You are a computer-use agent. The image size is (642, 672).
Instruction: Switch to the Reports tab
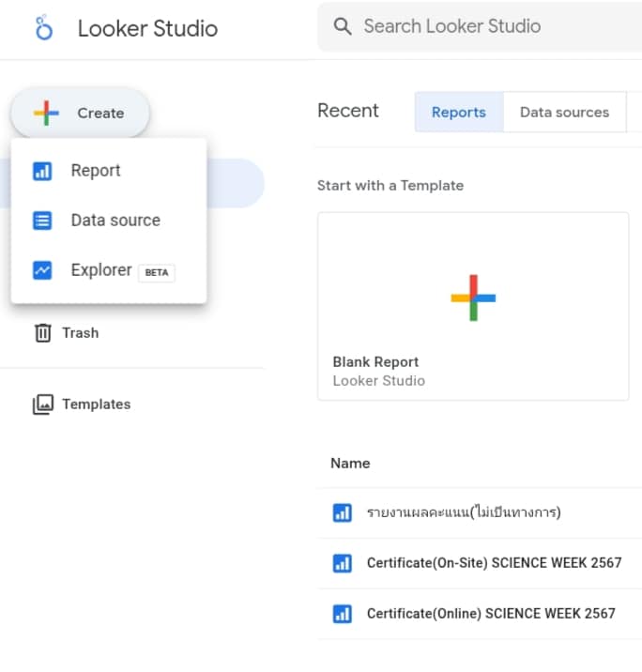click(x=459, y=112)
